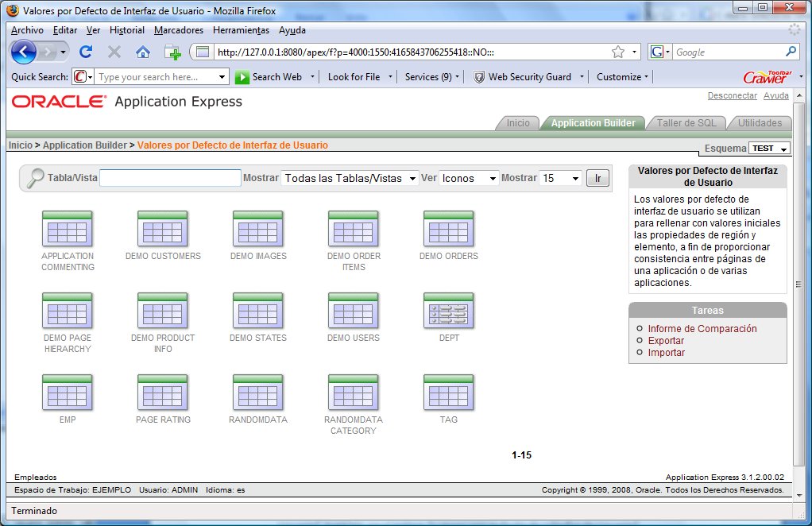Click the Quick Search text field
Screen dimensions: 812x526
157,77
